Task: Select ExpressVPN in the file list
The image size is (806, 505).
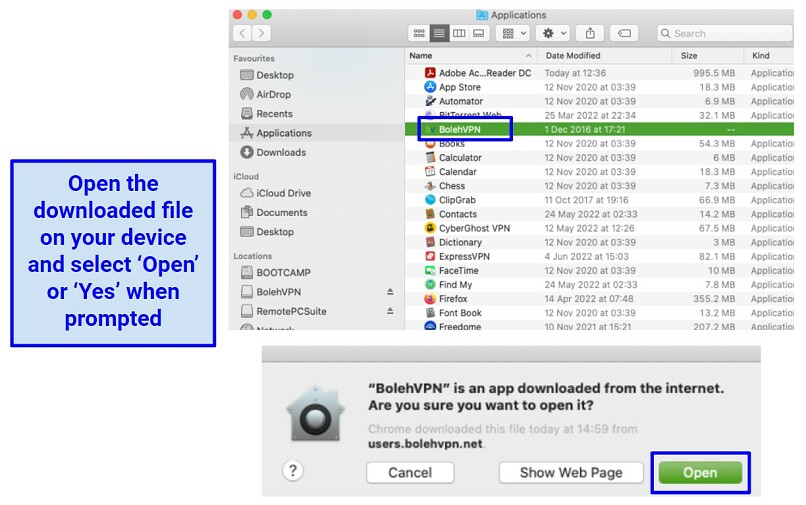Action: pos(463,256)
